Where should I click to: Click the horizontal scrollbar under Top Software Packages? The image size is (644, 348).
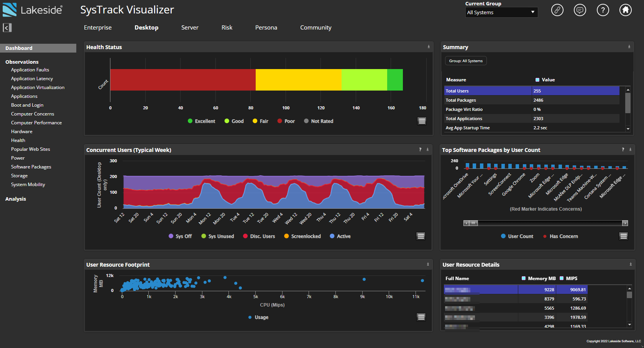[545, 223]
